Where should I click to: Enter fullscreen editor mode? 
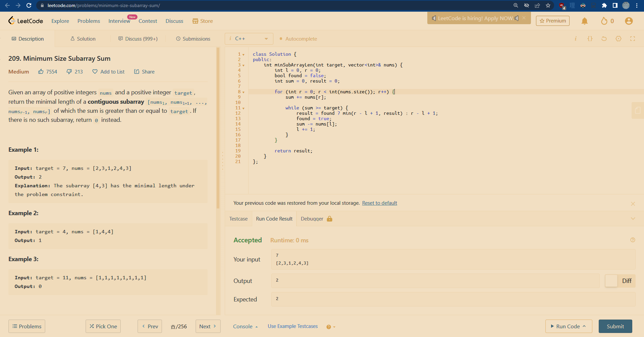pyautogui.click(x=633, y=39)
